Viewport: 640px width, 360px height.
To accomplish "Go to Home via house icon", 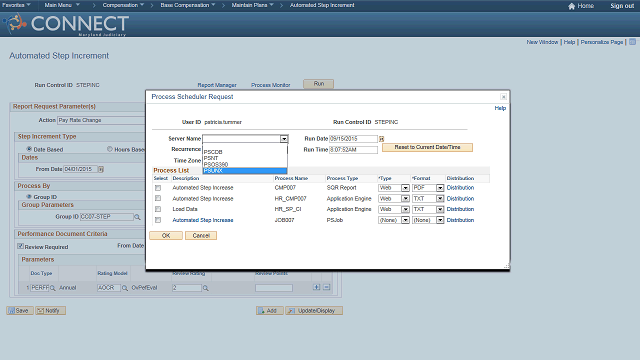I will coord(571,6).
